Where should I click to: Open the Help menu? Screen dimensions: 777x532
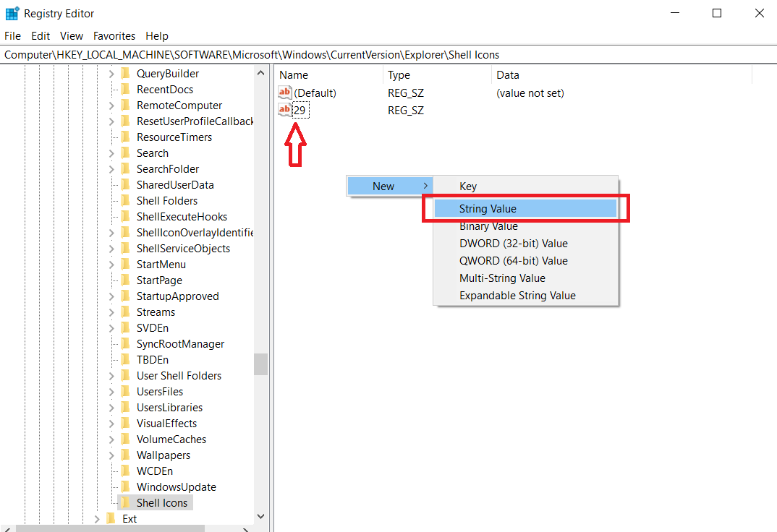pos(156,36)
